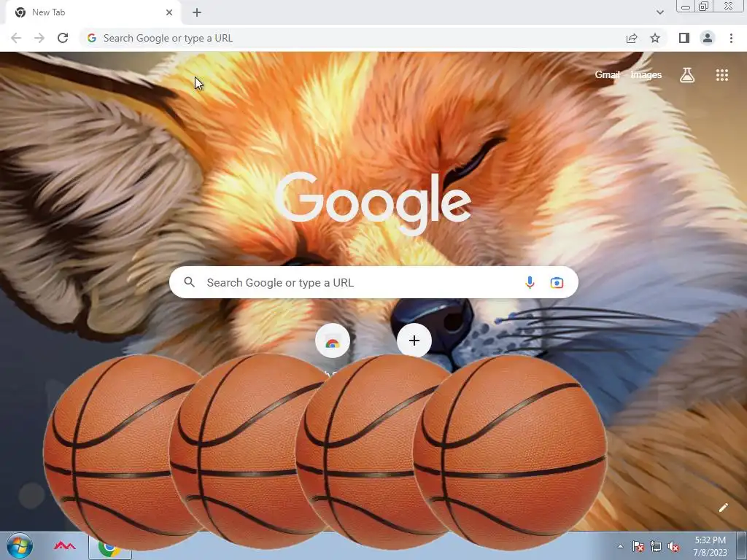
Task: Click Show desktop strip beside clock
Action: click(x=741, y=546)
